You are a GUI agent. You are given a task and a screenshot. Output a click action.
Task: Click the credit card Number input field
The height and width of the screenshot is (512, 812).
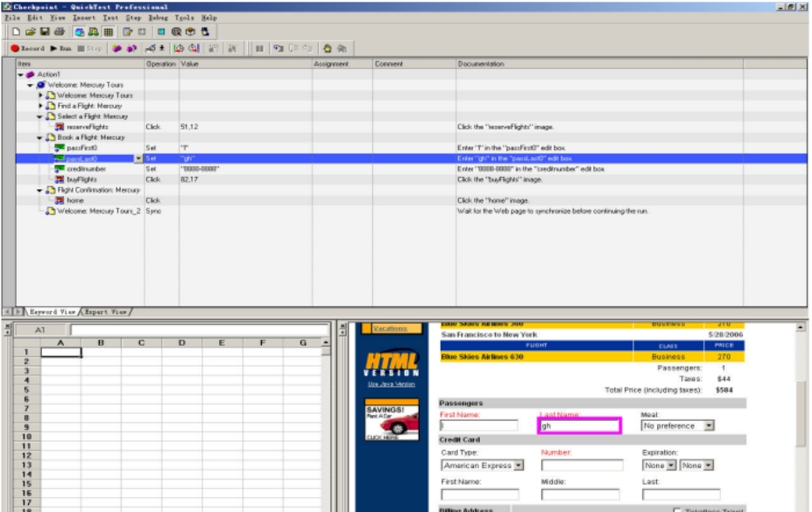pyautogui.click(x=583, y=466)
